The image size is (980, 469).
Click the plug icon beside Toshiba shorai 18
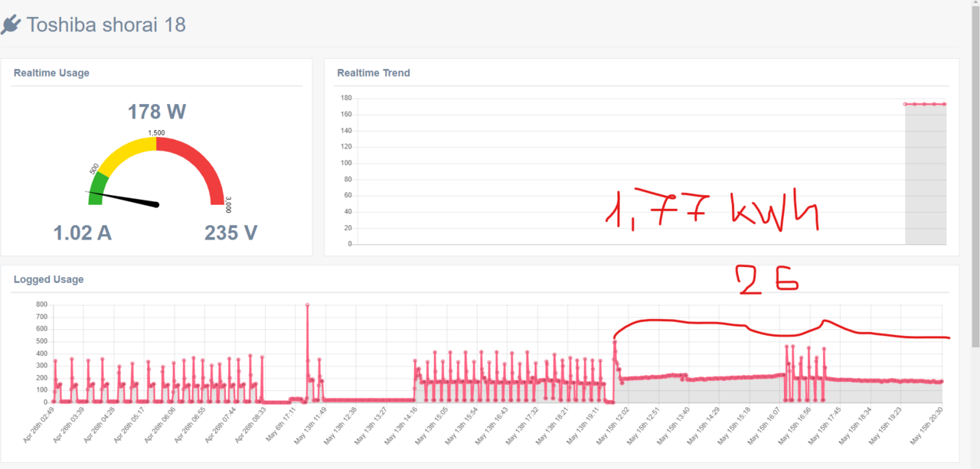coord(11,24)
